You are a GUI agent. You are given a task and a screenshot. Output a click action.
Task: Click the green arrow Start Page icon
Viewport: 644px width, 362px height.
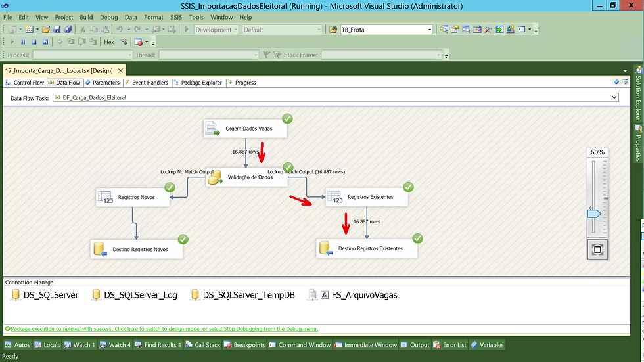499,30
